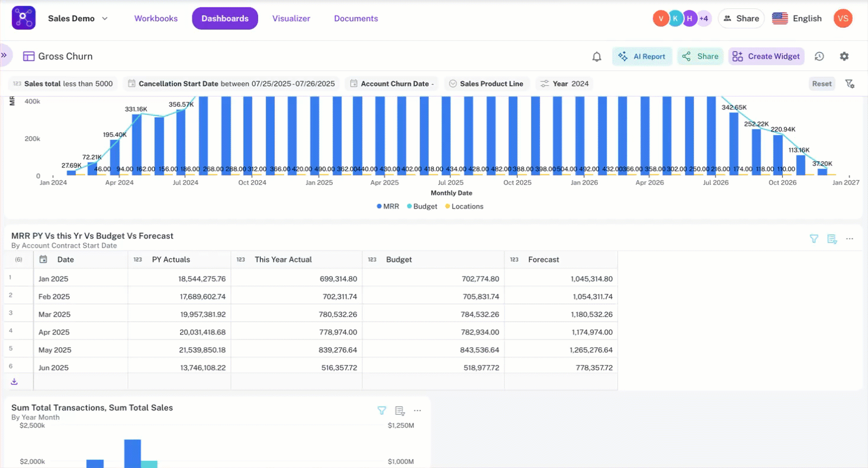Toggle MRR series in chart legend
Viewport: 868px width, 468px height.
tap(388, 207)
